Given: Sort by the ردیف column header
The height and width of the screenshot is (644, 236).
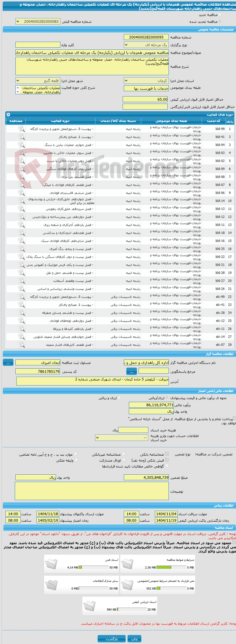Looking at the screenshot, I should click(x=229, y=121).
